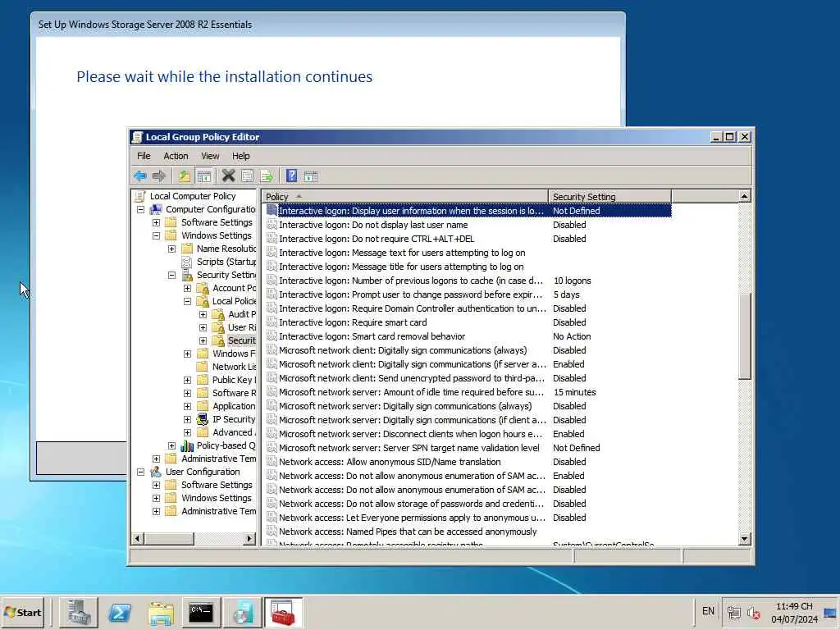Expand Policy-based QoS node
The height and width of the screenshot is (630, 840).
(x=171, y=445)
